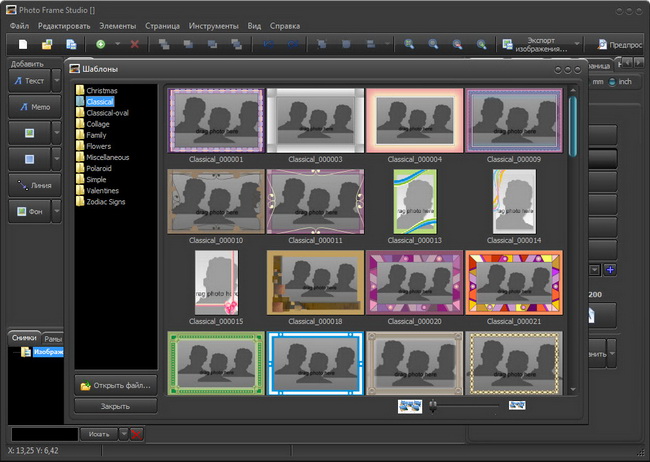This screenshot has width=650, height=462.
Task: Click the red X beside the search button
Action: 136,434
